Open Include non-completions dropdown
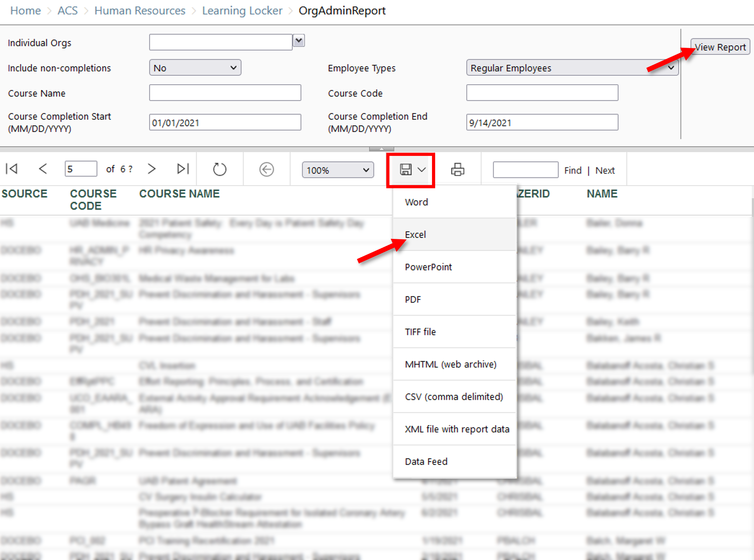The height and width of the screenshot is (560, 754). (195, 68)
